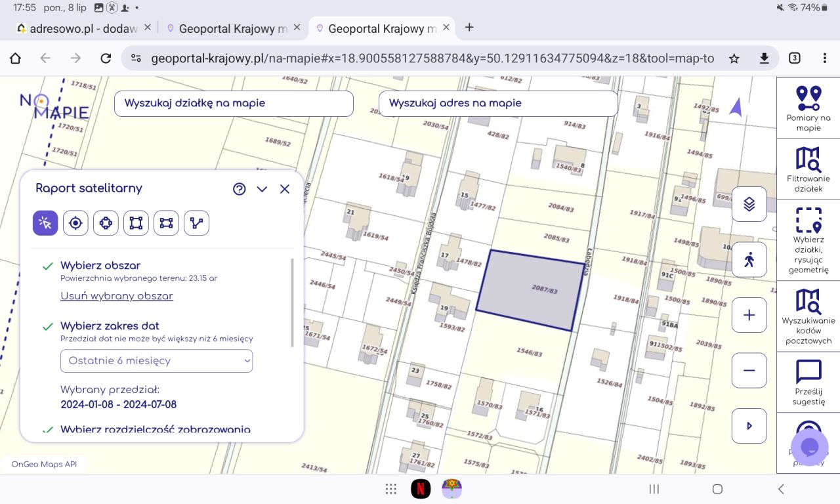
Task: Zoom out with minus button
Action: coord(749,370)
